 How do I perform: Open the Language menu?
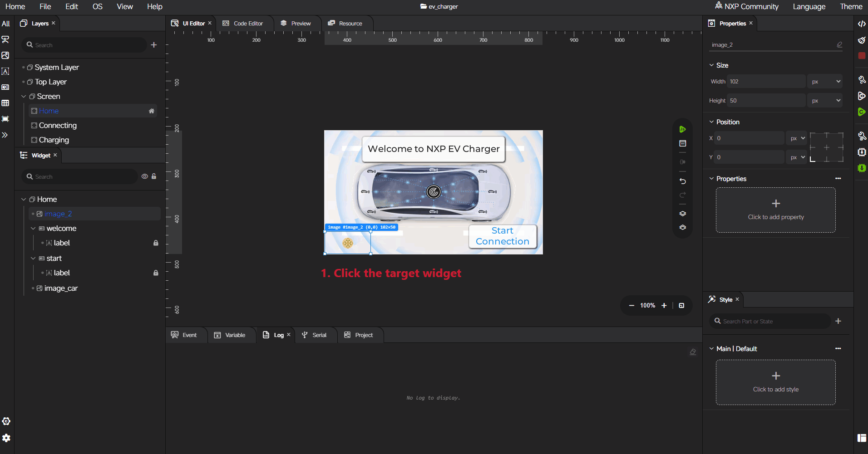coord(809,6)
